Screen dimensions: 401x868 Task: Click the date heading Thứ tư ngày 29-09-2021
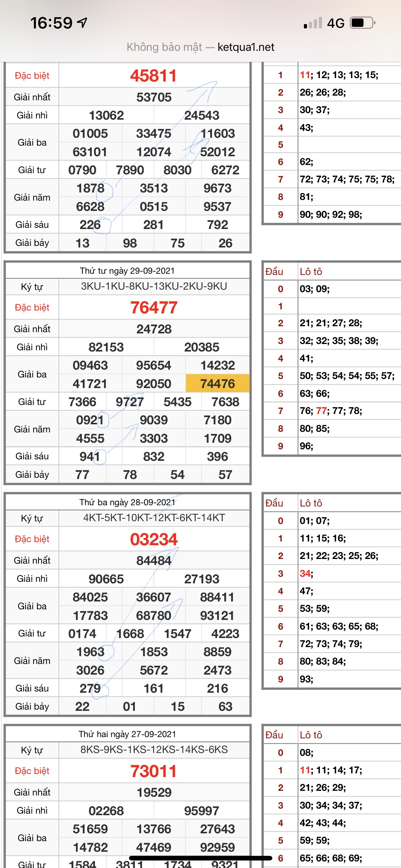coord(127,271)
